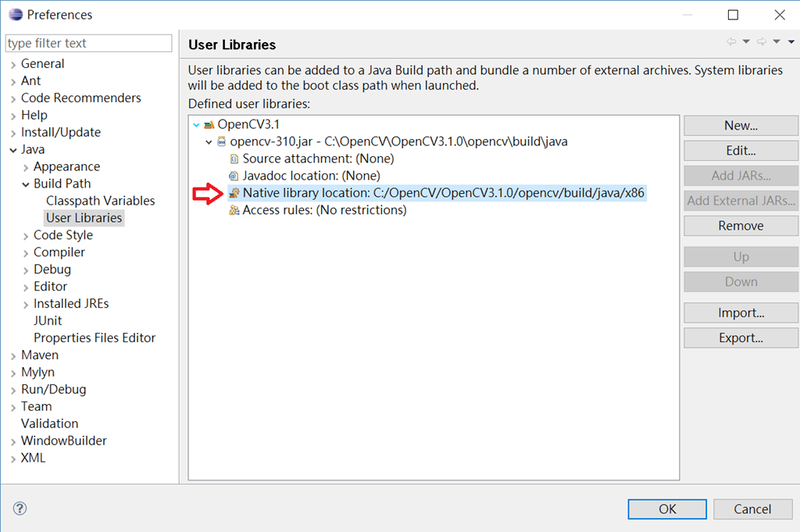Collapse the OpenCV3.1 library entry
The height and width of the screenshot is (532, 800).
point(196,124)
